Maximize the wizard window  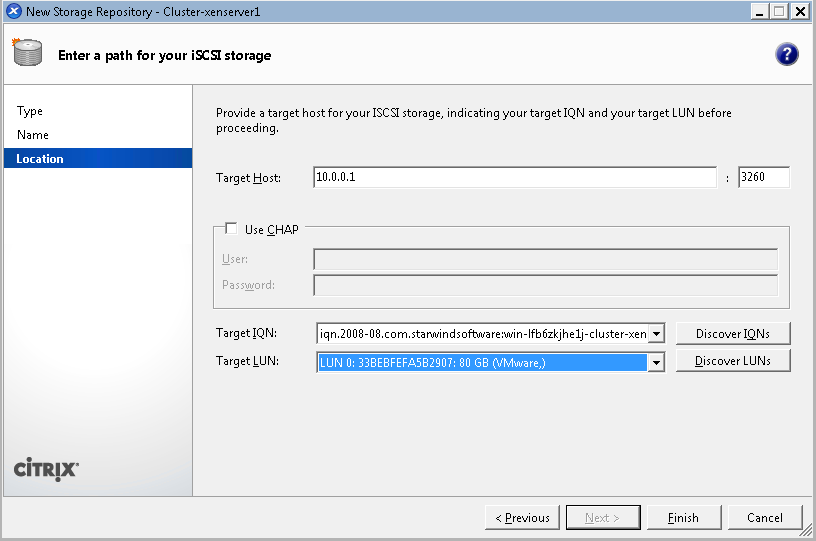pos(779,11)
